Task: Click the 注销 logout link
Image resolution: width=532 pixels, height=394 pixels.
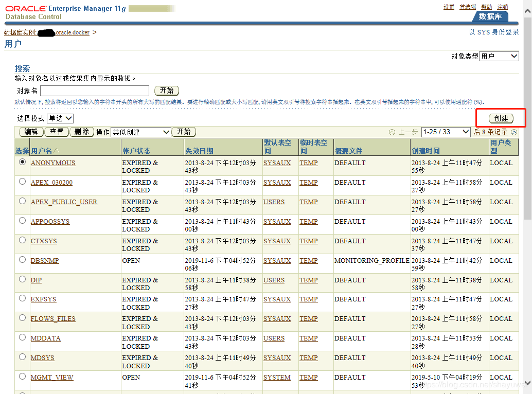Action: click(503, 7)
